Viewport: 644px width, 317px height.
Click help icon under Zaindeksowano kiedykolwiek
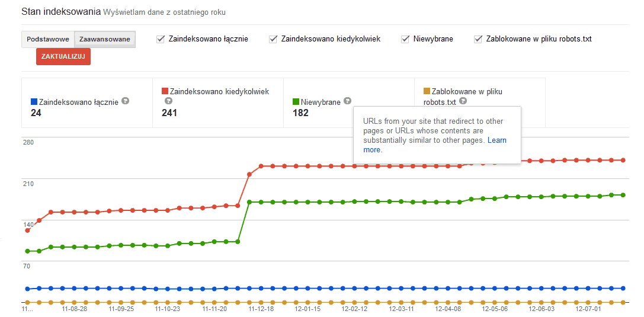168,101
